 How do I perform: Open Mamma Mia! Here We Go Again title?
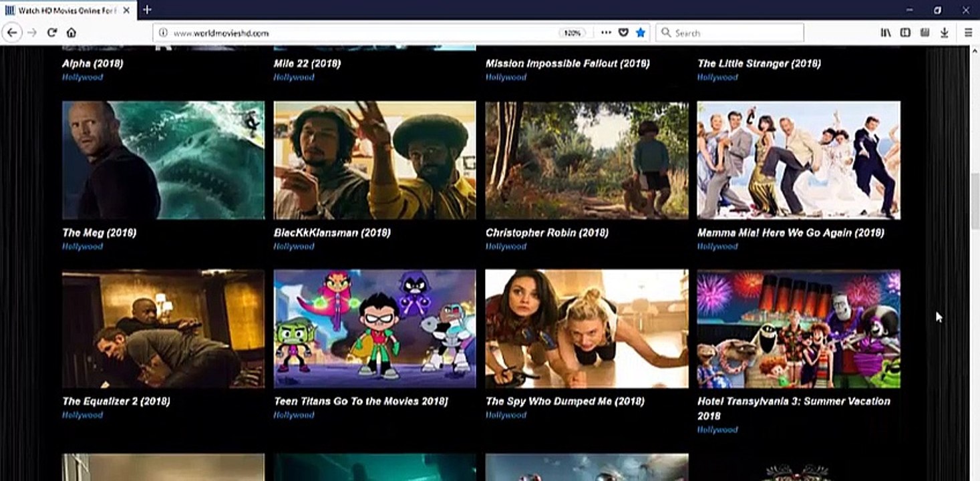[x=790, y=232]
